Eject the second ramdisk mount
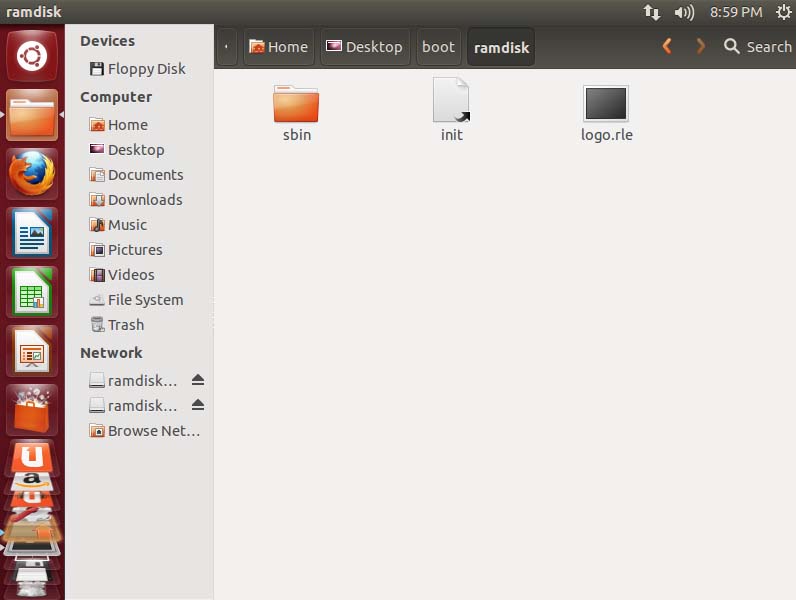Image resolution: width=796 pixels, height=600 pixels. tap(198, 405)
